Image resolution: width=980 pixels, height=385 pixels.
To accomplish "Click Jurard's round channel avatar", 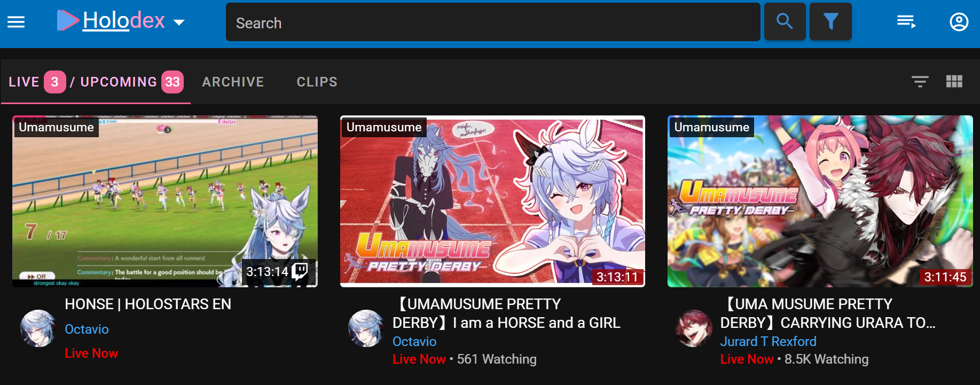I will click(x=694, y=328).
